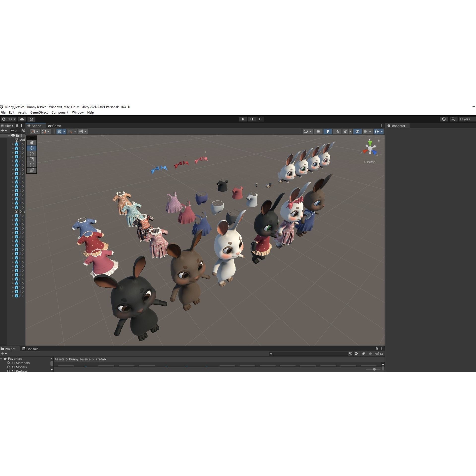Toggle scene lighting on or off
The width and height of the screenshot is (476, 476).
[x=327, y=131]
